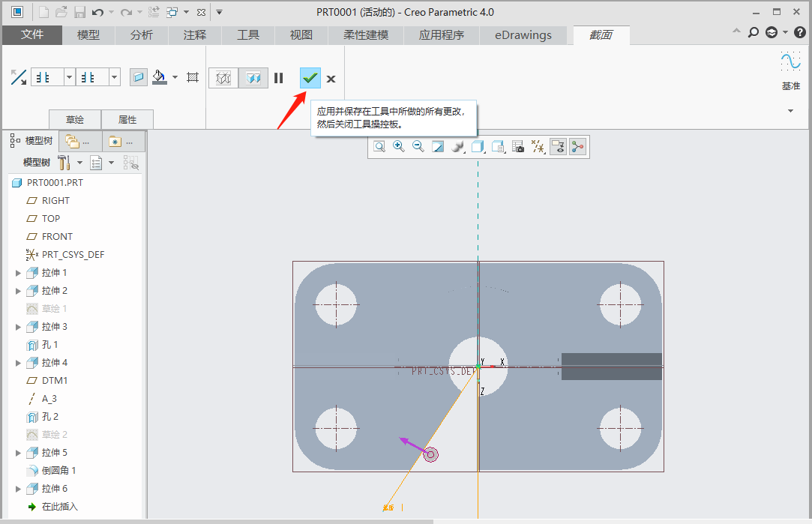812x524 pixels.
Task: Click the camera section snapshot icon
Action: [x=518, y=147]
